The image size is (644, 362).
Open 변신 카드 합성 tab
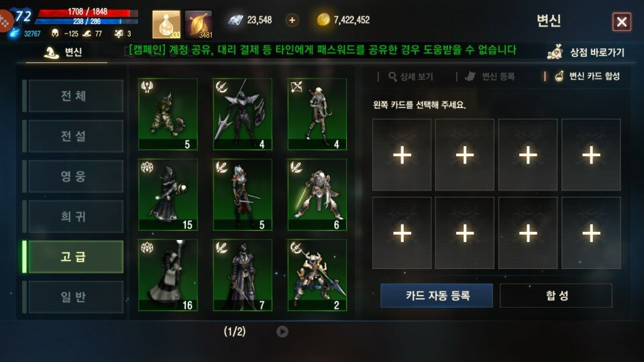[588, 76]
